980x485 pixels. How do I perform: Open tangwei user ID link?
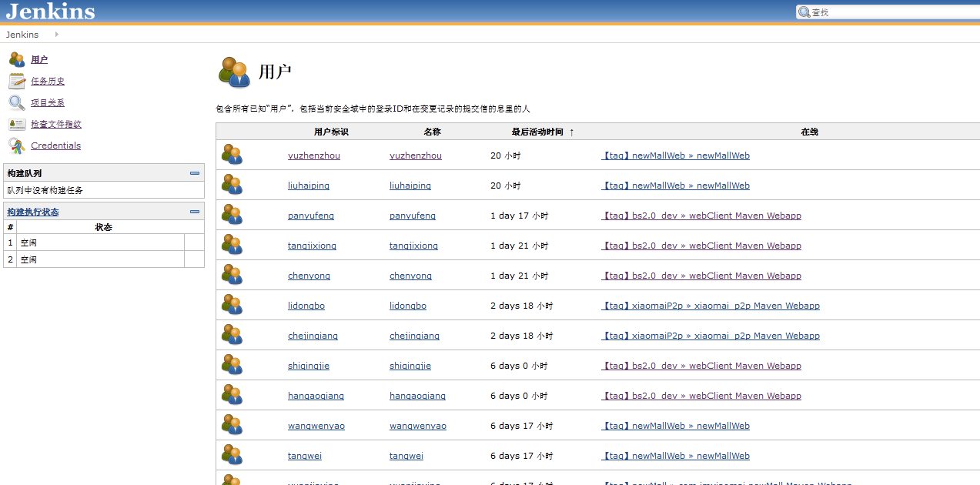pyautogui.click(x=305, y=456)
